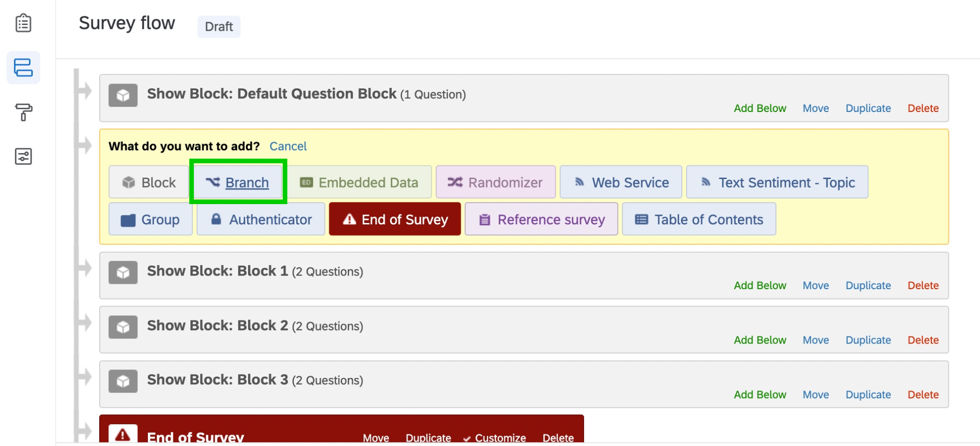The height and width of the screenshot is (446, 980).
Task: Duplicate the Block 2 element
Action: (x=868, y=340)
